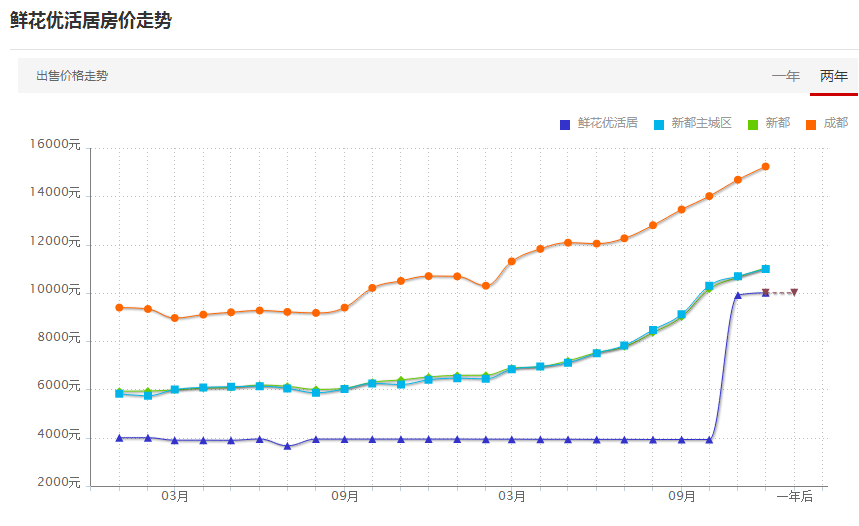The width and height of the screenshot is (859, 526).
Task: Click the 一年后 x-axis label
Action: click(x=794, y=496)
